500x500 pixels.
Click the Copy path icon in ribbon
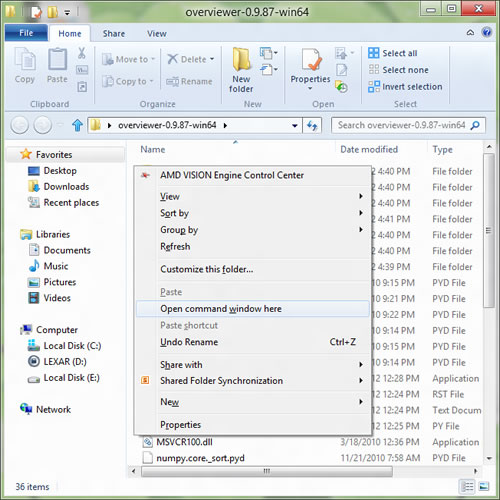tap(82, 70)
